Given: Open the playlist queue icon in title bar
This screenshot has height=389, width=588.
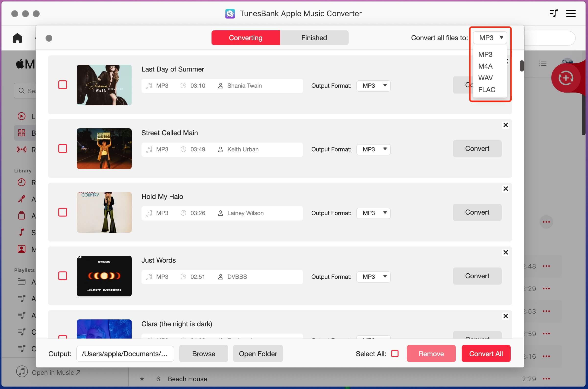Looking at the screenshot, I should (553, 13).
